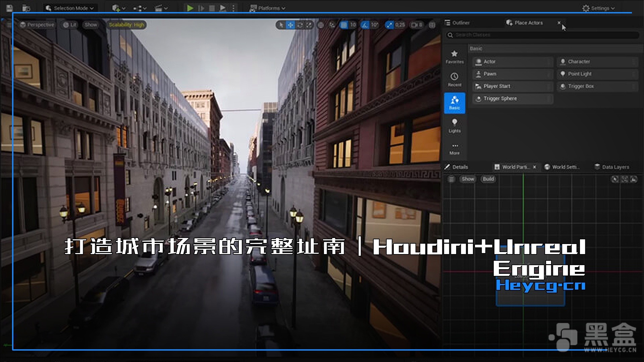This screenshot has width=644, height=362.
Task: Click the Eject play button
Action: (x=222, y=8)
